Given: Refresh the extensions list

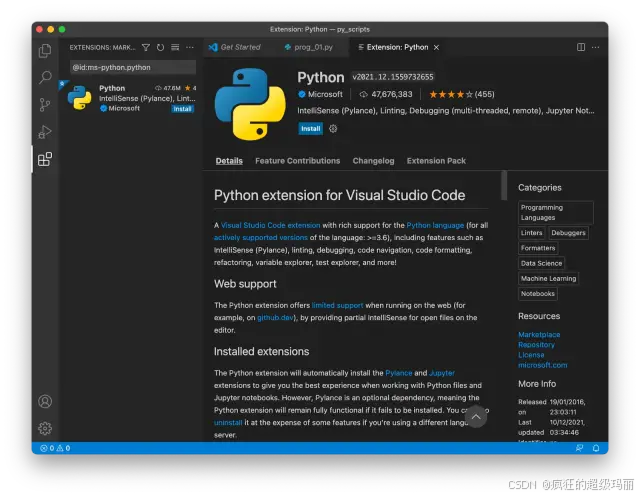Looking at the screenshot, I should (160, 47).
